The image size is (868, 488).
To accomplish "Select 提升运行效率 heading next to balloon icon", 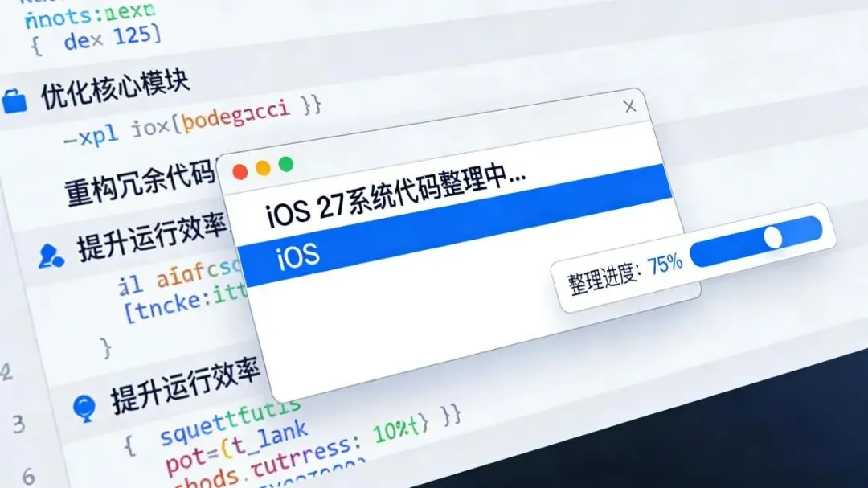I will pyautogui.click(x=185, y=385).
